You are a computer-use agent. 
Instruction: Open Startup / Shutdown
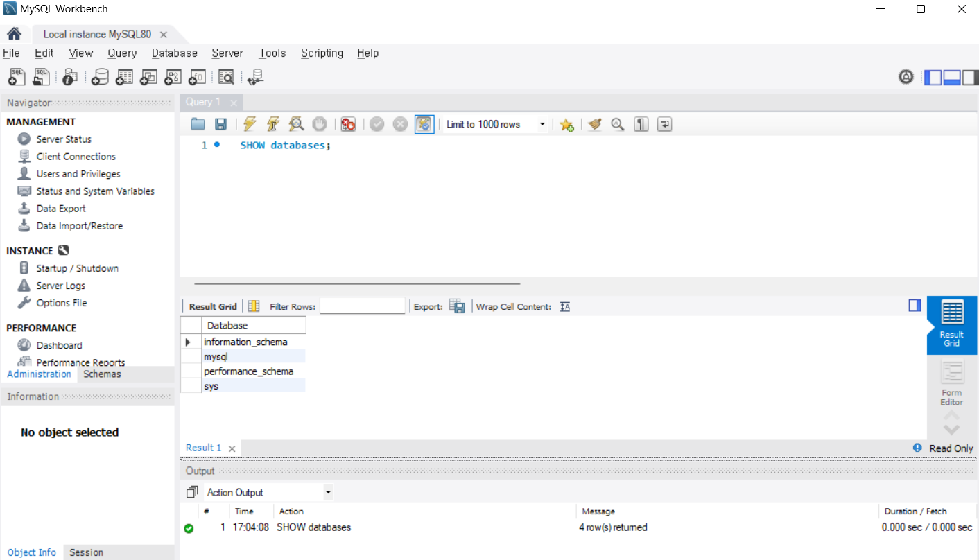pyautogui.click(x=78, y=268)
